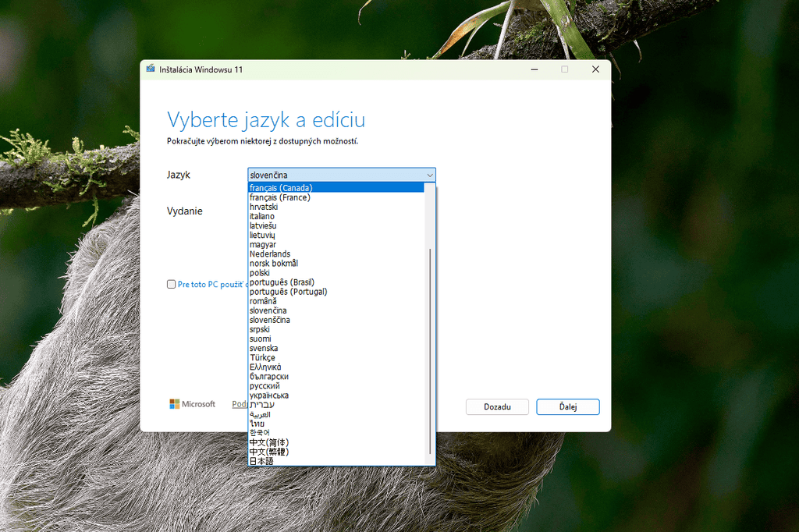Toggle the 'Pre toto PC použiť' checkbox
The width and height of the screenshot is (799, 532).
171,285
